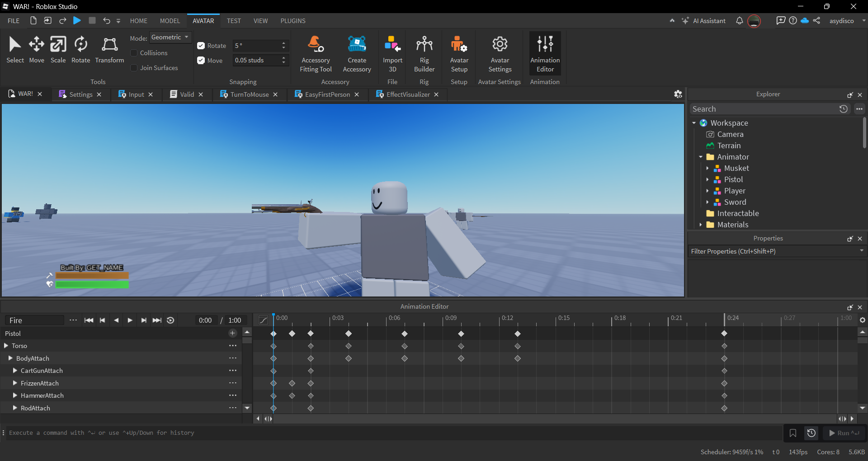Collapse the Animator folder
This screenshot has height=461, width=868.
point(701,157)
